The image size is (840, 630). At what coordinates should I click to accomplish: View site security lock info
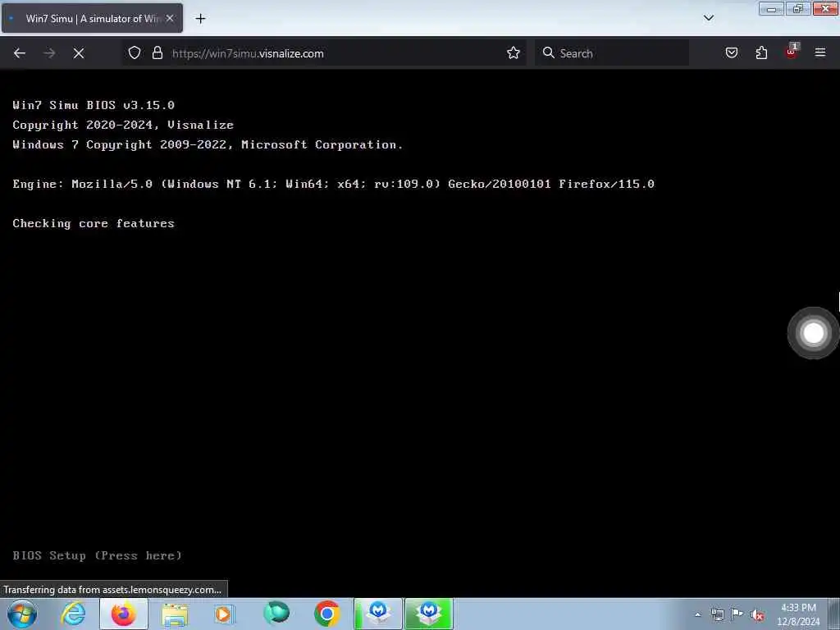pos(157,53)
